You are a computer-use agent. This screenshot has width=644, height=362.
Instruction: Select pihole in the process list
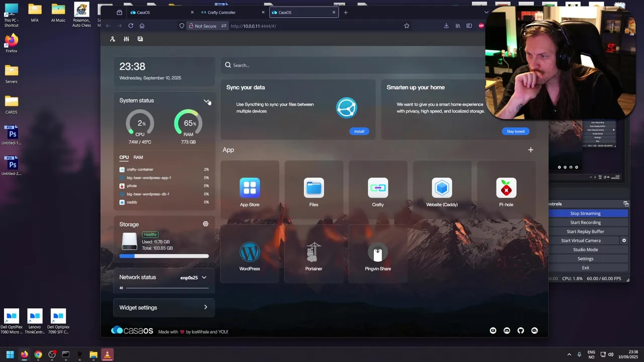coord(164,186)
